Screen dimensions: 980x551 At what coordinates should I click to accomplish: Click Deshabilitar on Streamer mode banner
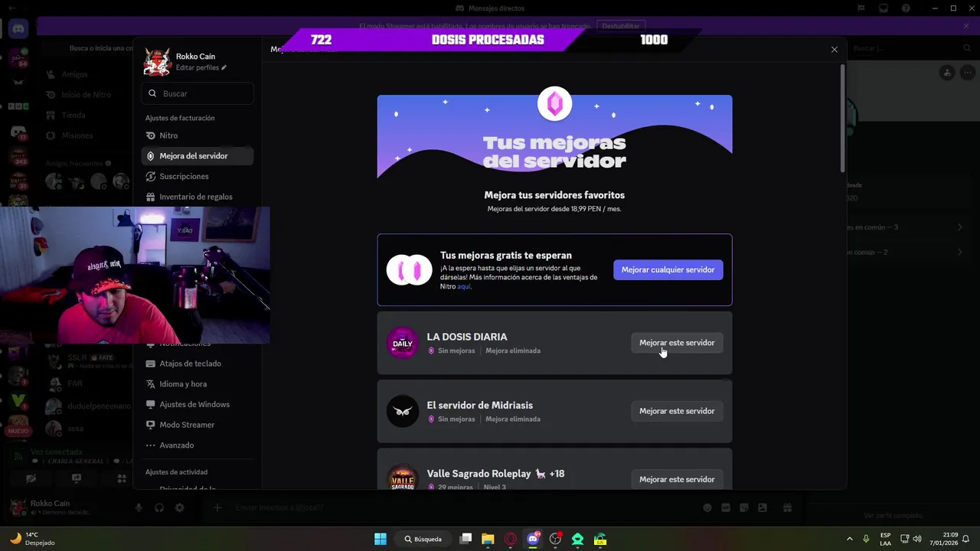[x=620, y=26]
